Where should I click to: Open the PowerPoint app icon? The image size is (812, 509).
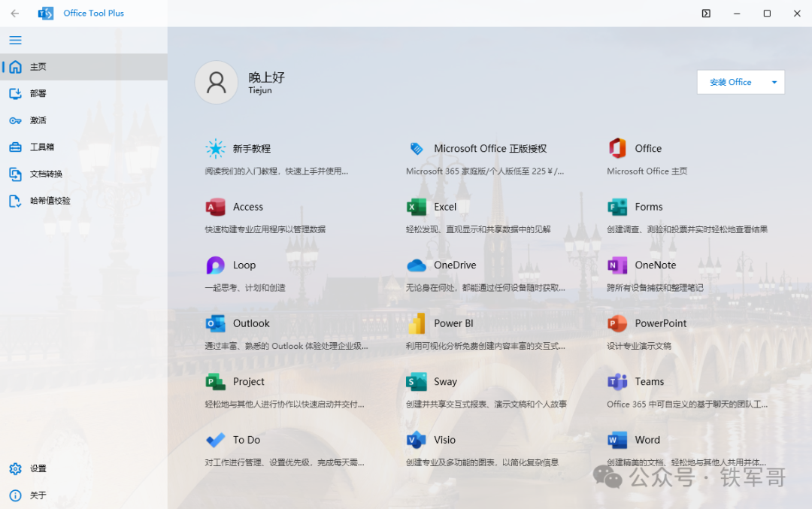617,323
